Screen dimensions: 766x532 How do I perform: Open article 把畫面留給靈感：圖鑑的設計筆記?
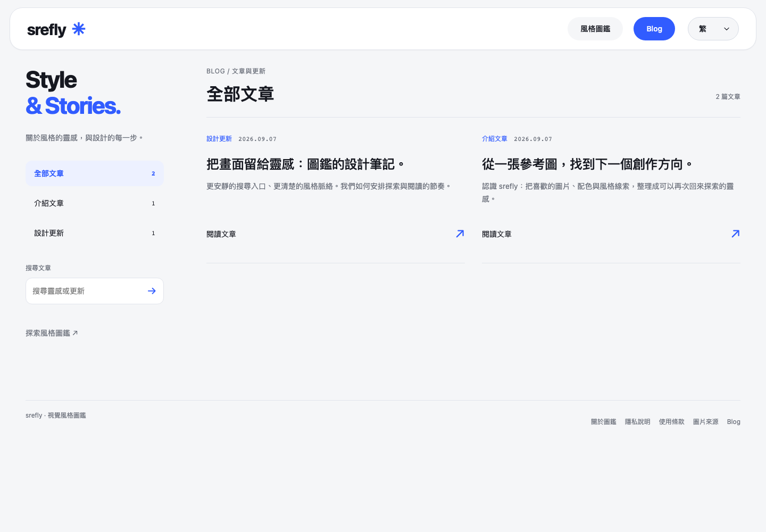[x=306, y=164]
